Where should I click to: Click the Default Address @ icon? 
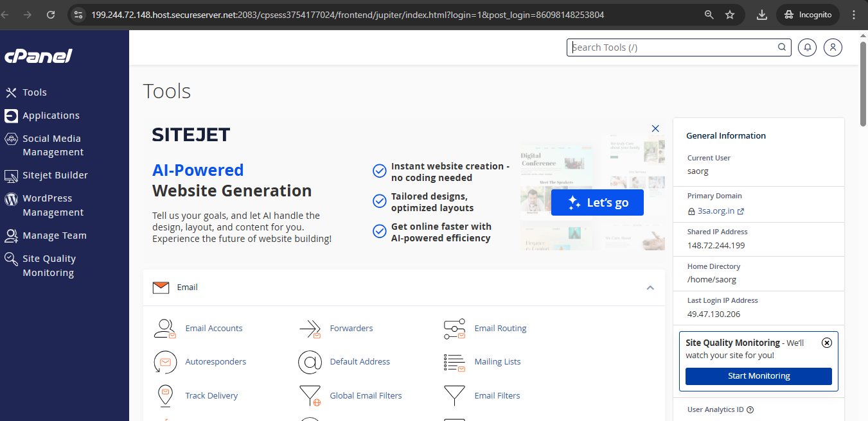click(310, 362)
